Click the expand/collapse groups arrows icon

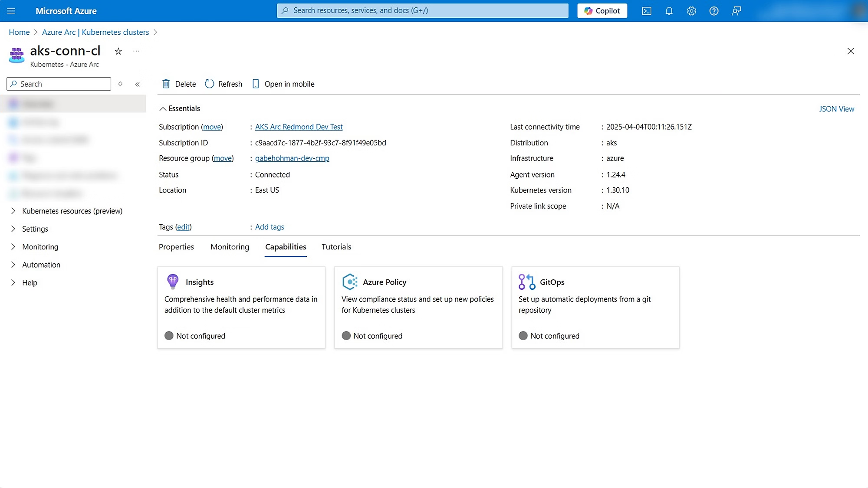coord(120,84)
